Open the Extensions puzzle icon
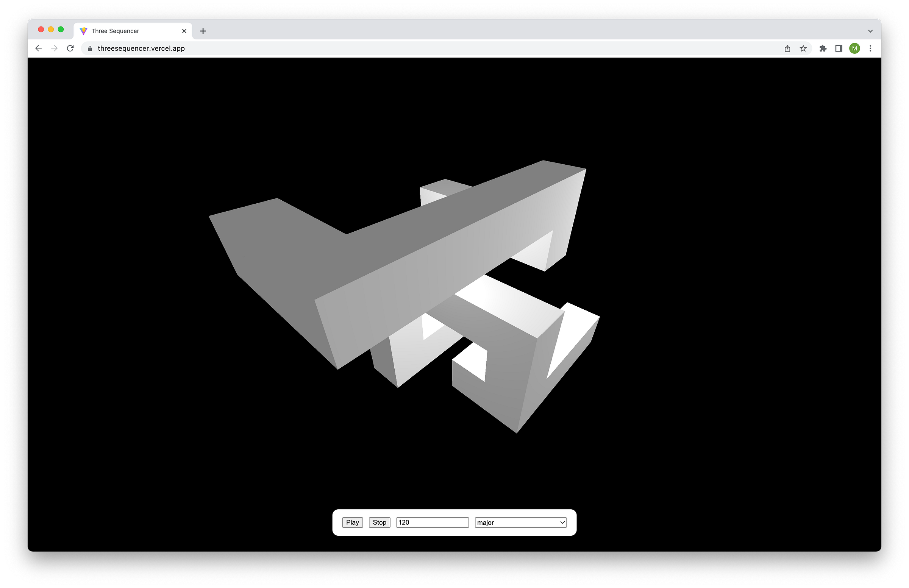The image size is (909, 588). [x=823, y=48]
